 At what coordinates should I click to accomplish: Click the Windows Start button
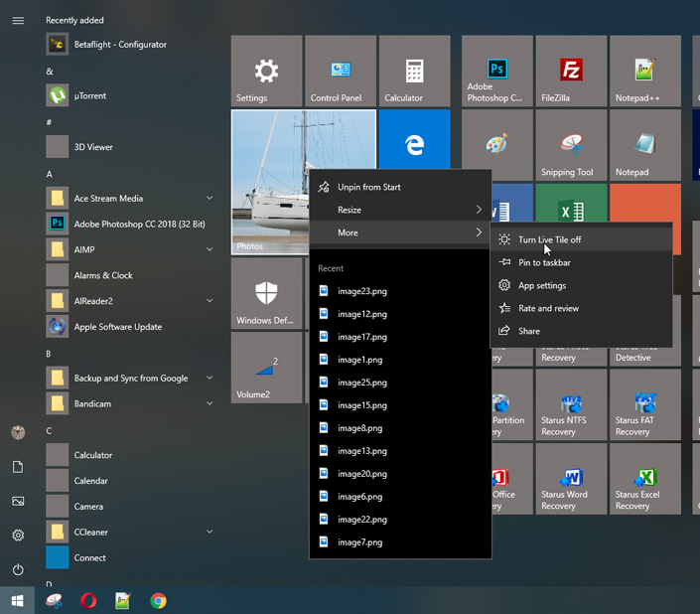point(18,601)
